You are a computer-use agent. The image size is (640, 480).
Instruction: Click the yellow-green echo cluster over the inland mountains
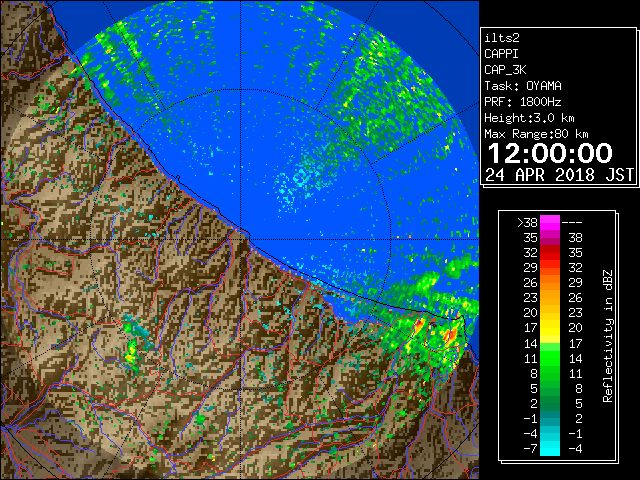[x=131, y=352]
